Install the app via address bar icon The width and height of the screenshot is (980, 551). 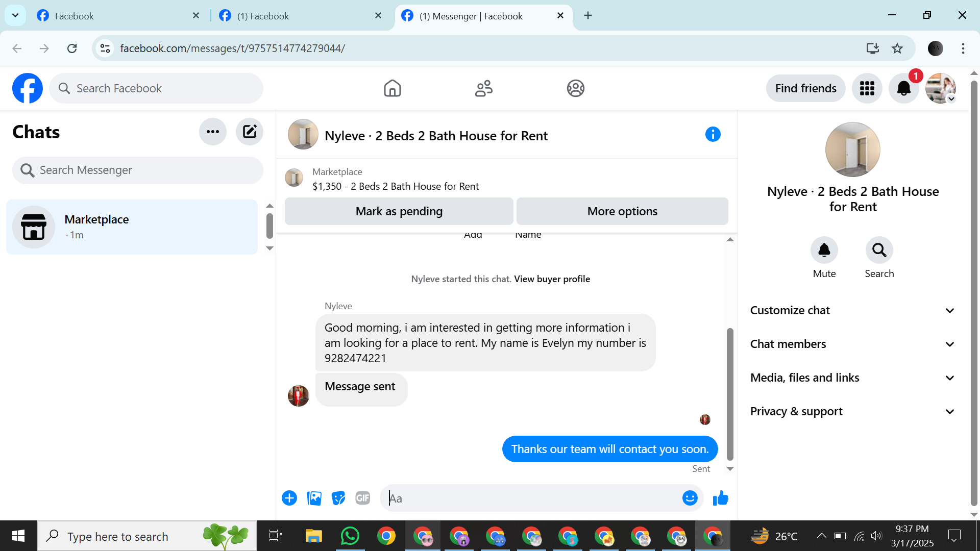click(873, 48)
